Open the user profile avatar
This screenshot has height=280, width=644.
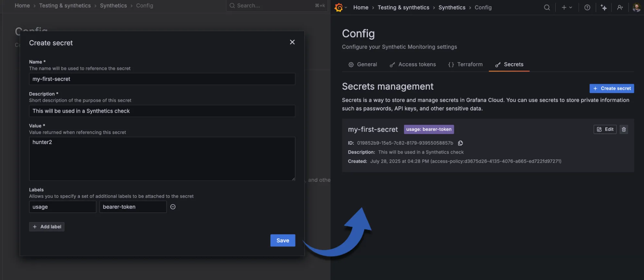[636, 7]
